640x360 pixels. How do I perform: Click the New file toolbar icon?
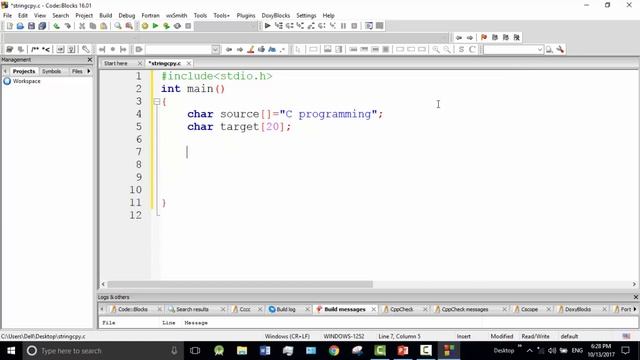click(9, 26)
